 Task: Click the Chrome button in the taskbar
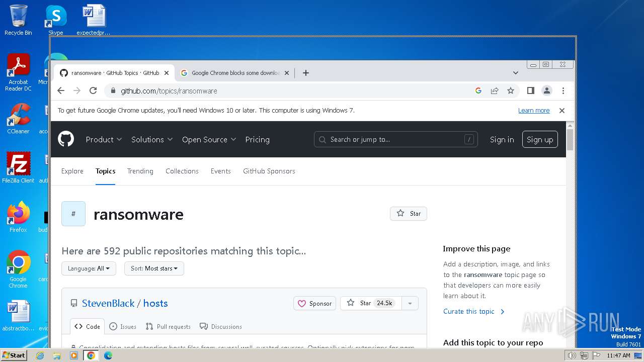coord(91,355)
